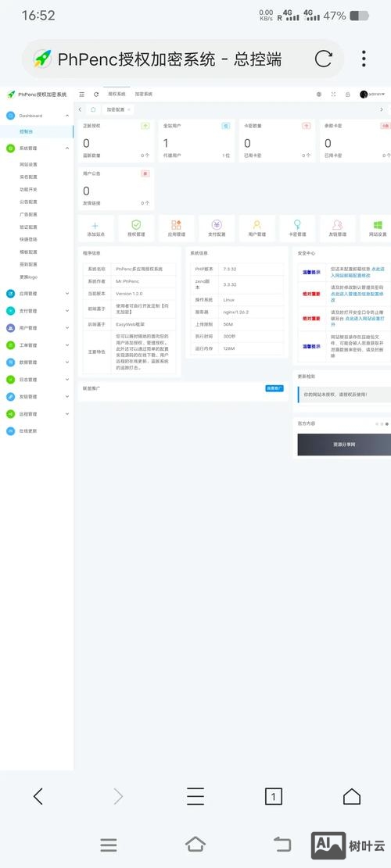Expand 用户管理 sidebar group

pos(37,327)
